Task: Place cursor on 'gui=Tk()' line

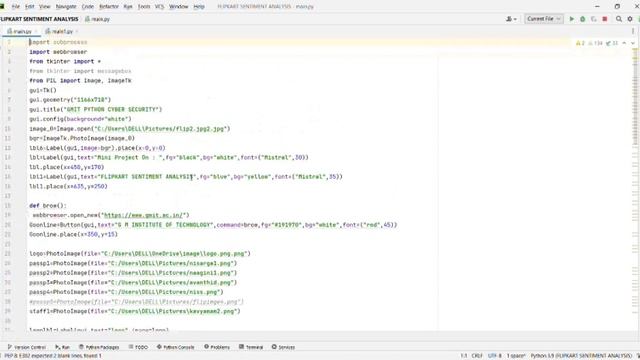Action: coord(43,90)
